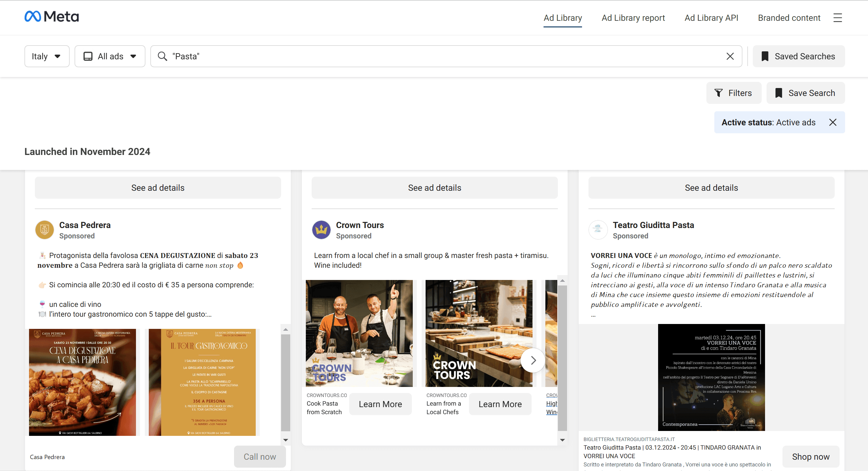The width and height of the screenshot is (868, 471).
Task: Click Crown Tours scroll down arrow
Action: (562, 440)
